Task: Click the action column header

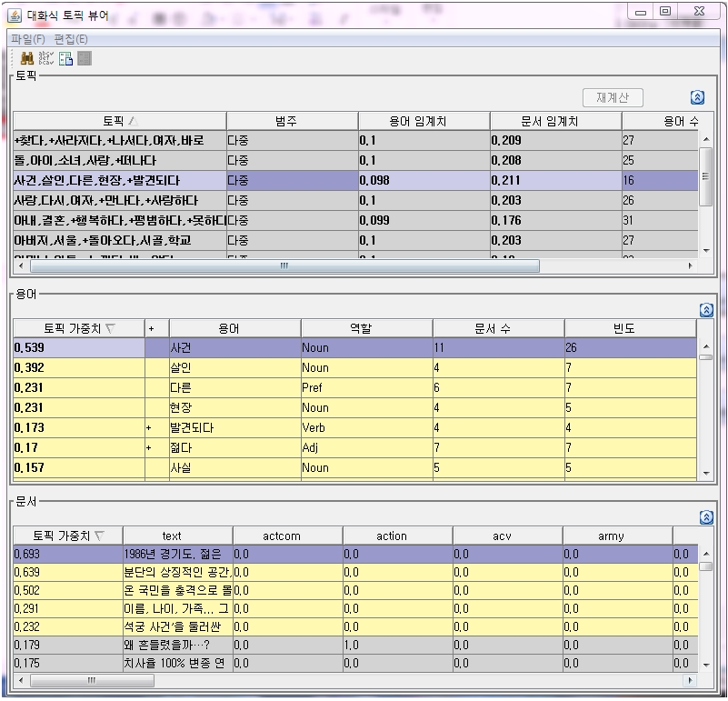Action: pos(398,536)
